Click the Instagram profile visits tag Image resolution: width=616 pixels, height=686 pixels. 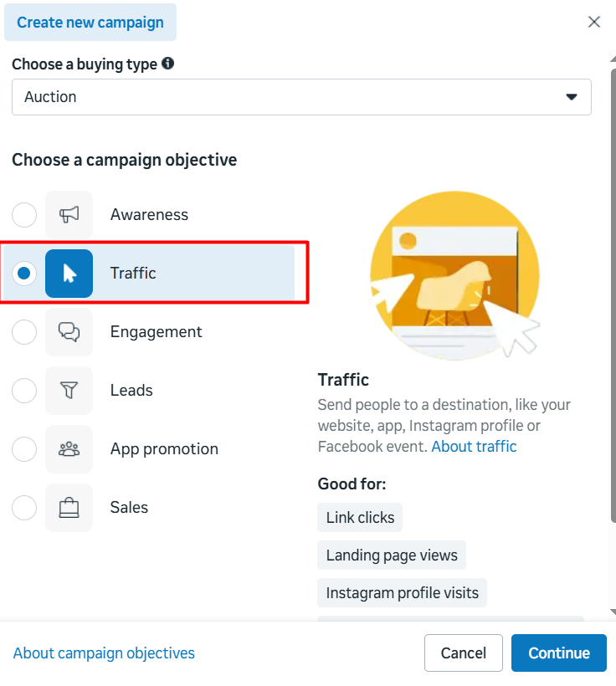coord(402,593)
